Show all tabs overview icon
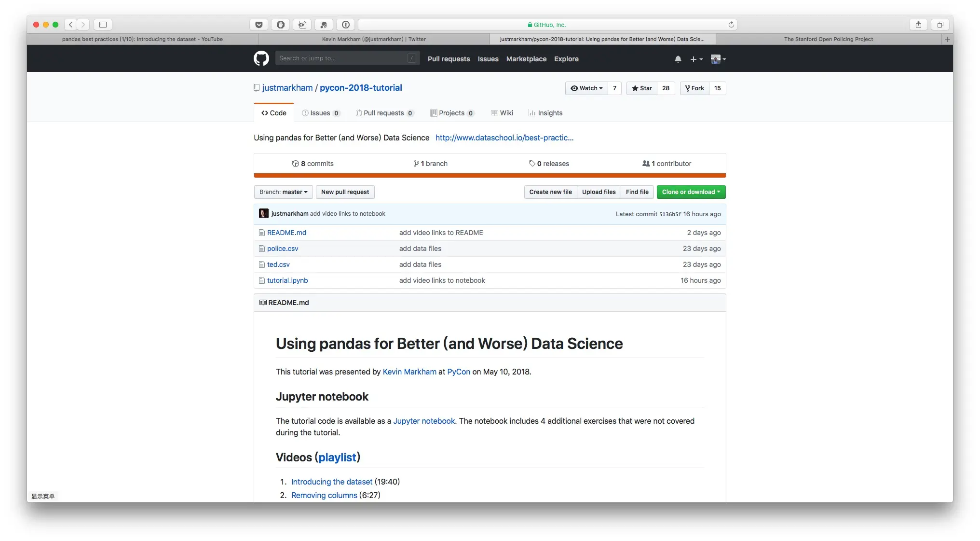980x541 pixels. (940, 25)
